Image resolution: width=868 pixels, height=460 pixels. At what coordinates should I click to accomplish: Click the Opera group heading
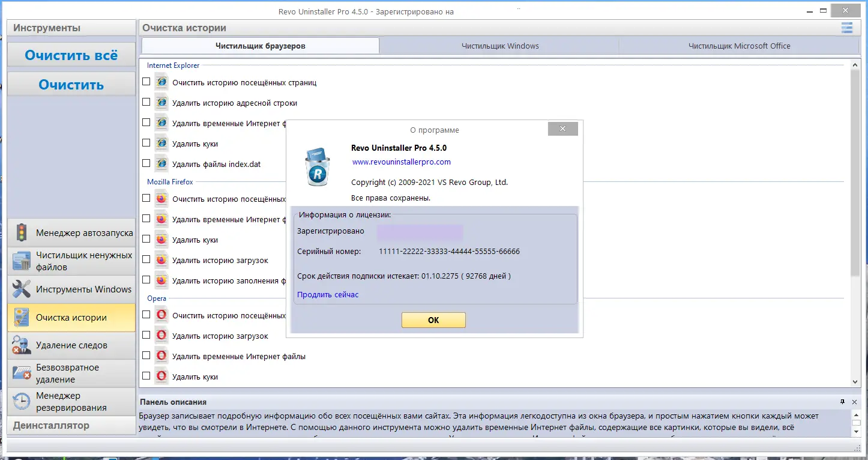click(157, 298)
